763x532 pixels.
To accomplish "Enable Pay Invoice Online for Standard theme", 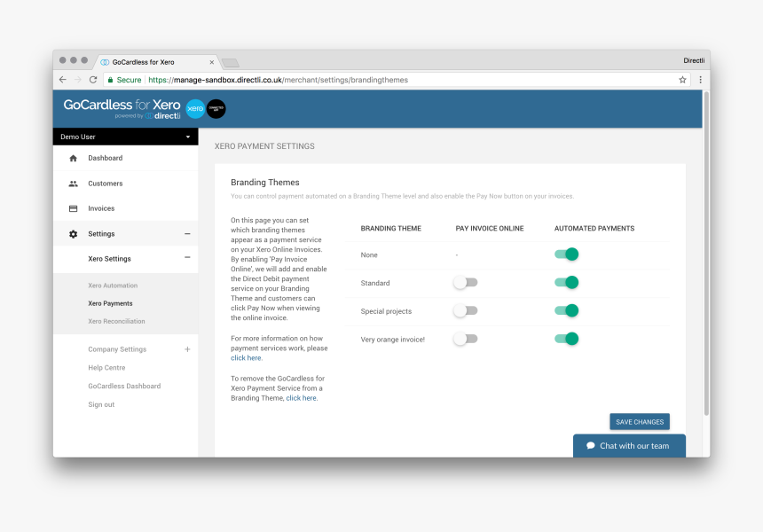I will (465, 283).
